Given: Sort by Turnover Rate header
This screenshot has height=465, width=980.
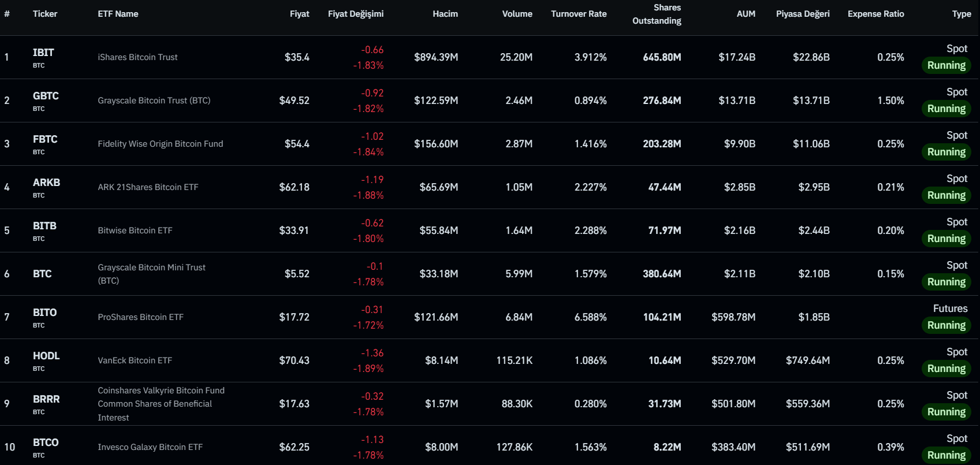Looking at the screenshot, I should coord(579,14).
